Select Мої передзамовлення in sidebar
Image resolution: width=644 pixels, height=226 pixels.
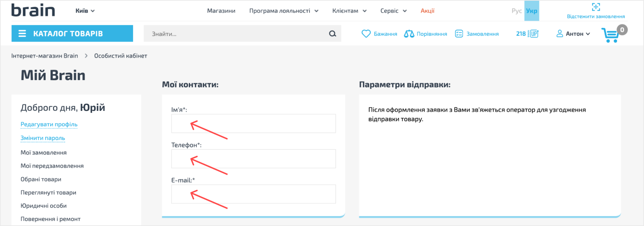click(x=52, y=166)
